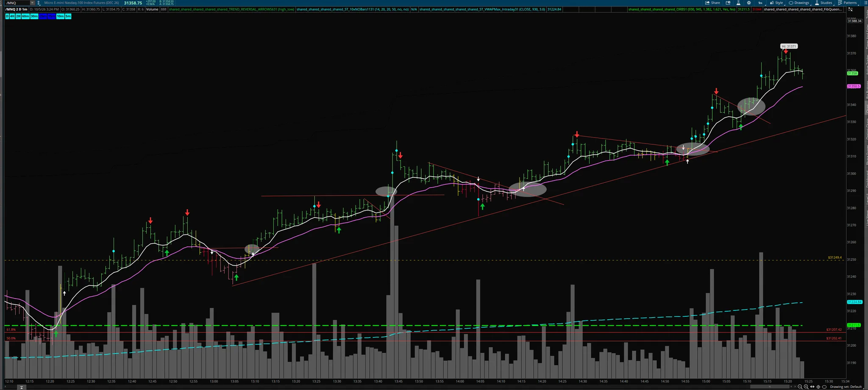The image size is (868, 390).
Task: Open the Drawings dropdown menu
Action: [799, 3]
